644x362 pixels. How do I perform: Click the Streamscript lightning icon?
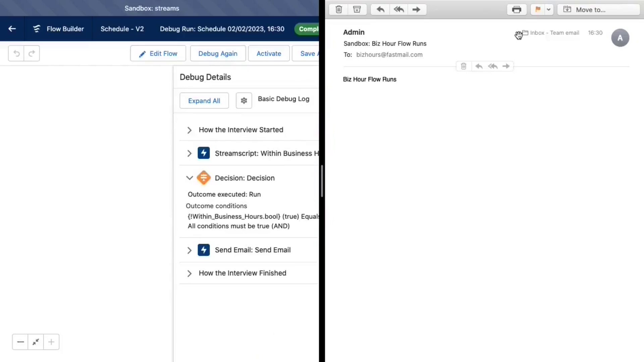click(x=204, y=153)
